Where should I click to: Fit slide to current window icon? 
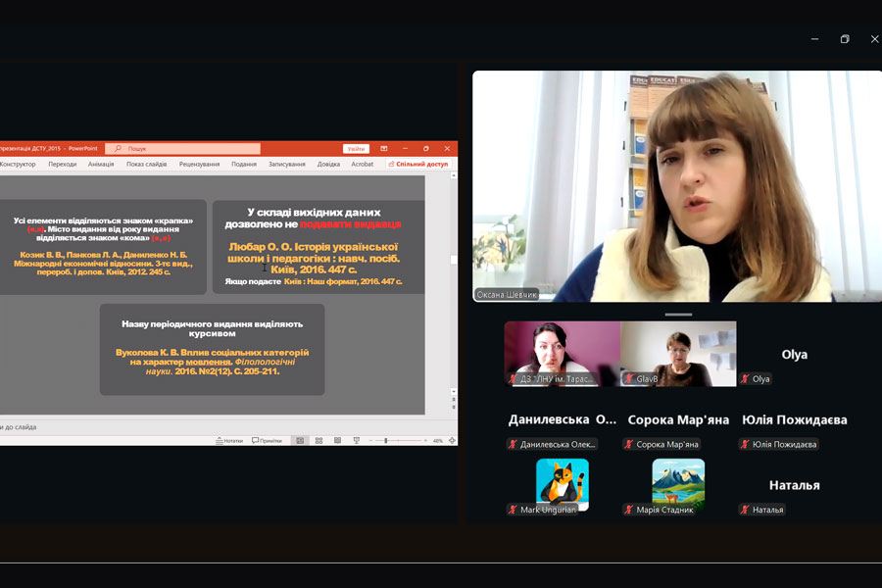click(x=452, y=441)
